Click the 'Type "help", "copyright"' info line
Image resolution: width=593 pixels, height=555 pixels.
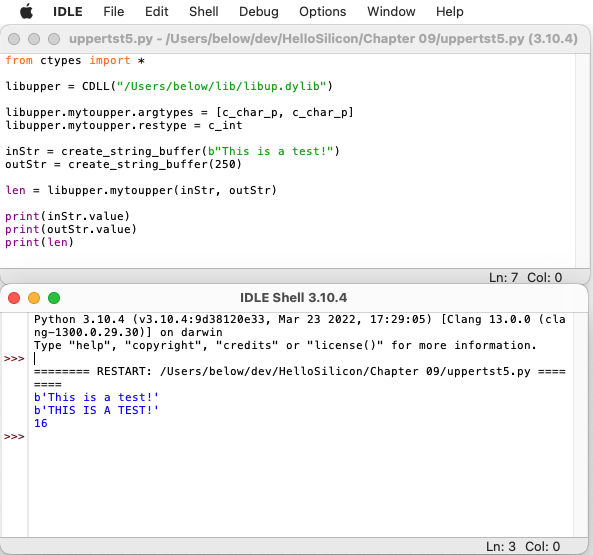[285, 345]
